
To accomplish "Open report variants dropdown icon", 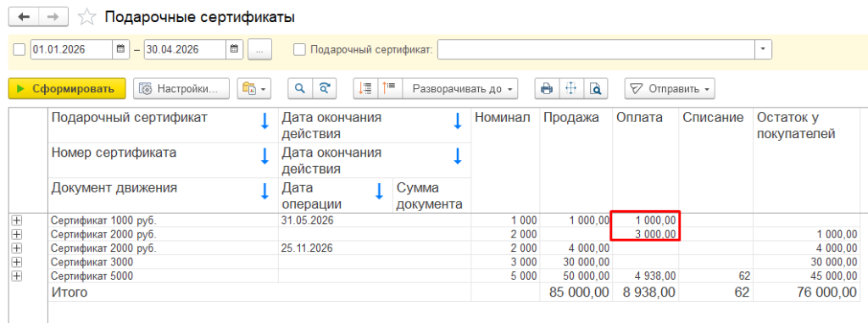I will tap(254, 89).
